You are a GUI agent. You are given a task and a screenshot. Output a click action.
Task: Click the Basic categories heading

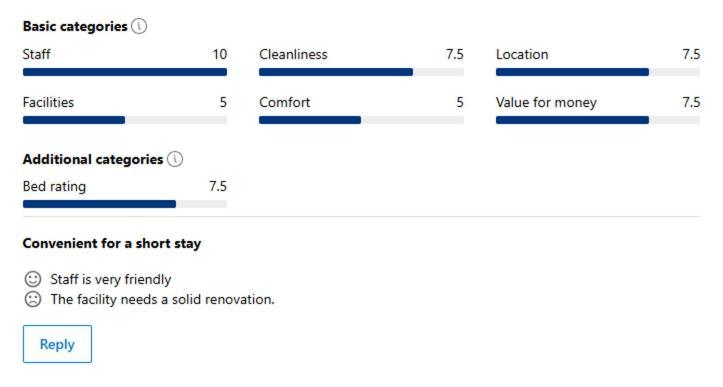(x=75, y=27)
